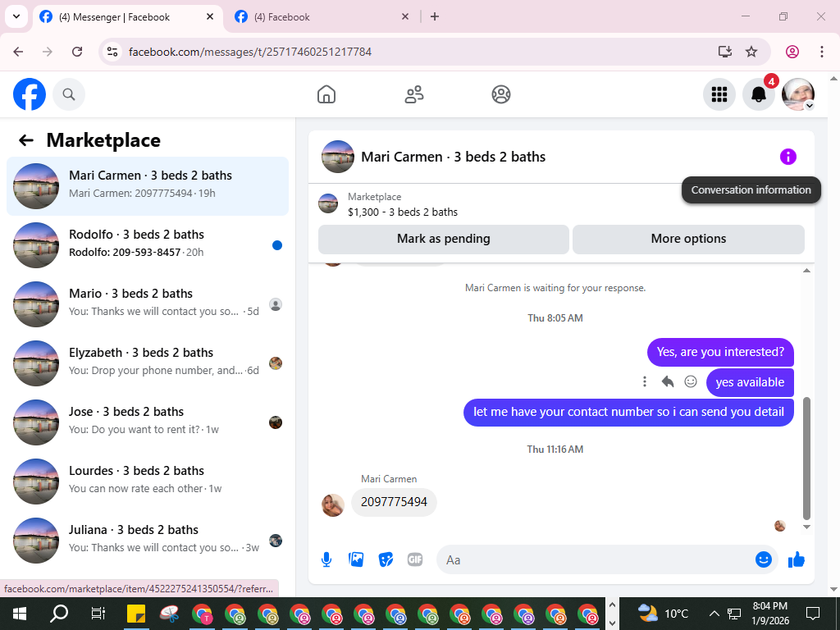Switch to the (4) Facebook tab
840x630 pixels.
click(323, 17)
